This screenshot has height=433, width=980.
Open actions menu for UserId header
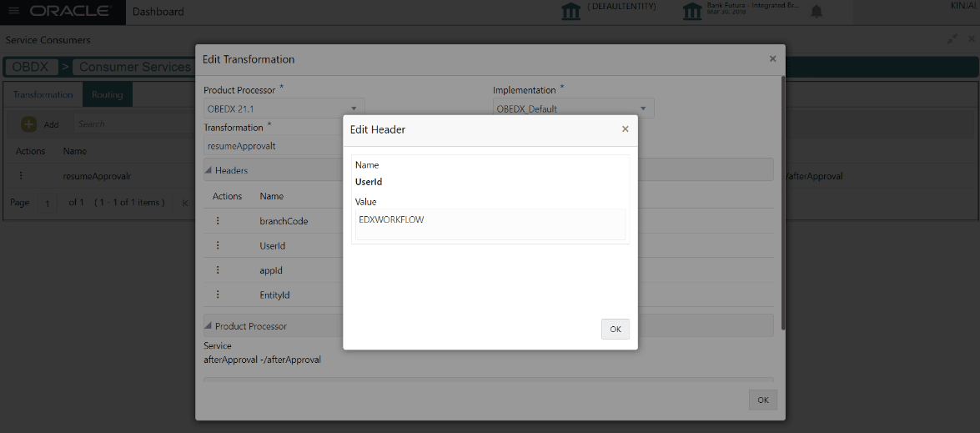[x=218, y=245]
